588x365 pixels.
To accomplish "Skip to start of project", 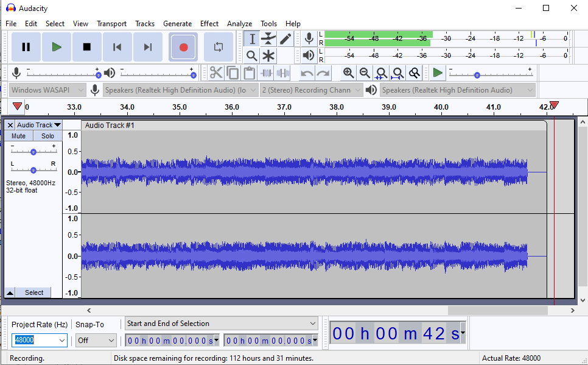I will coord(117,47).
